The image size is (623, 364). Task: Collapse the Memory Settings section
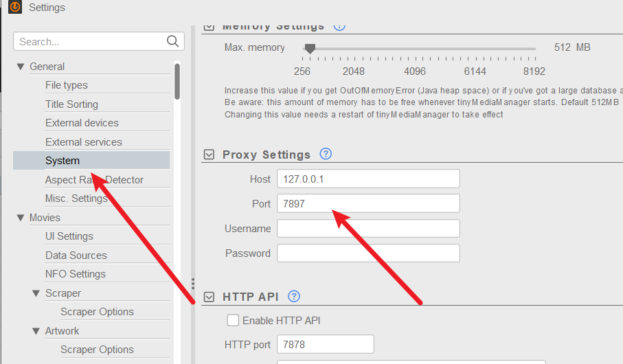tap(209, 27)
